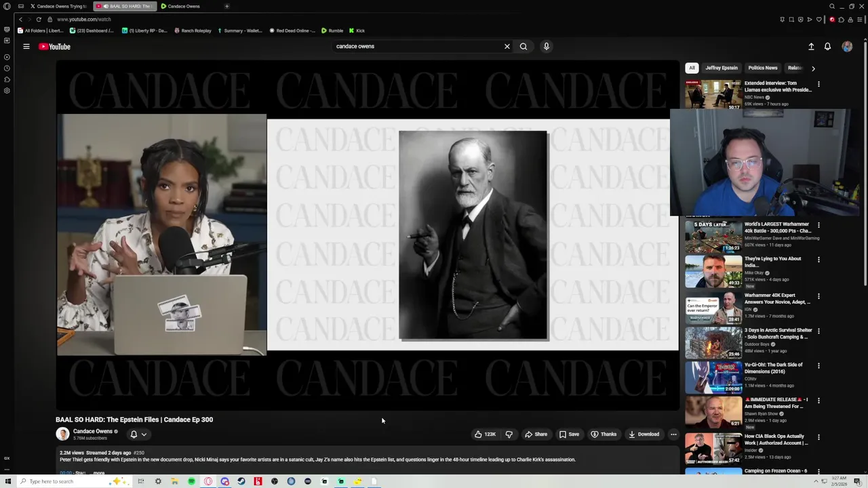868x488 pixels.
Task: Open options for IMMEDIATE RELEASE video
Action: point(818,401)
